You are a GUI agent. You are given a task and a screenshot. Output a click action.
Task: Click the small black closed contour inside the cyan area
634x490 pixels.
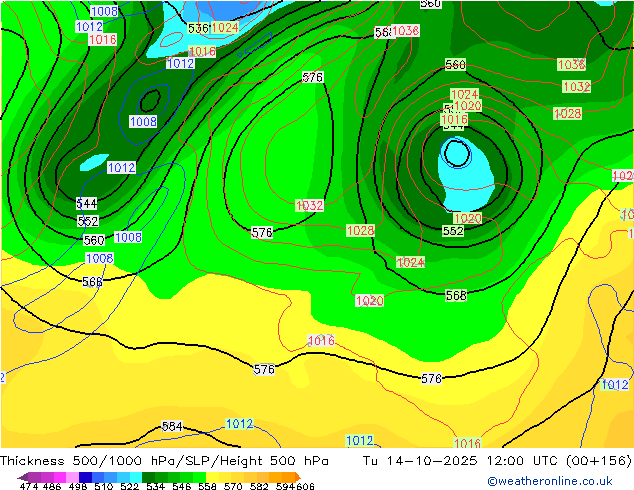click(457, 154)
